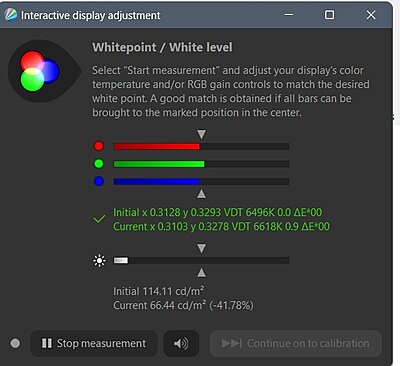Close the Interactive display adjustment window
Image resolution: width=400 pixels, height=366 pixels.
(371, 15)
